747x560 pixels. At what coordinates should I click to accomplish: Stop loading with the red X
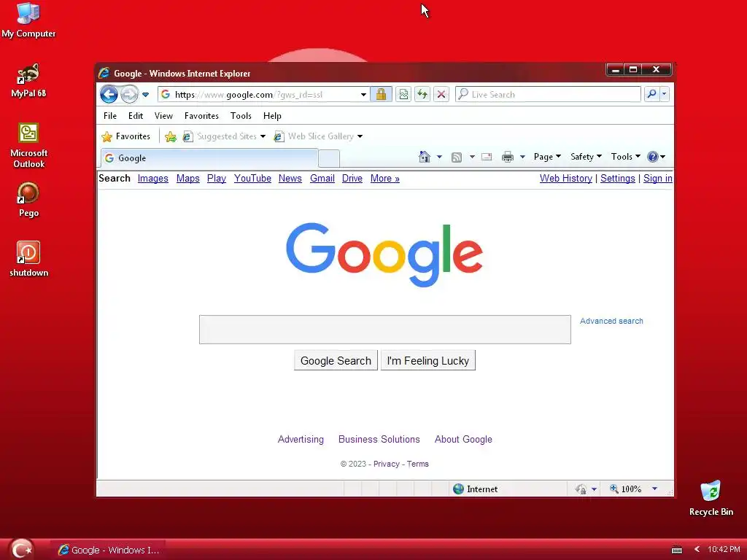click(441, 94)
